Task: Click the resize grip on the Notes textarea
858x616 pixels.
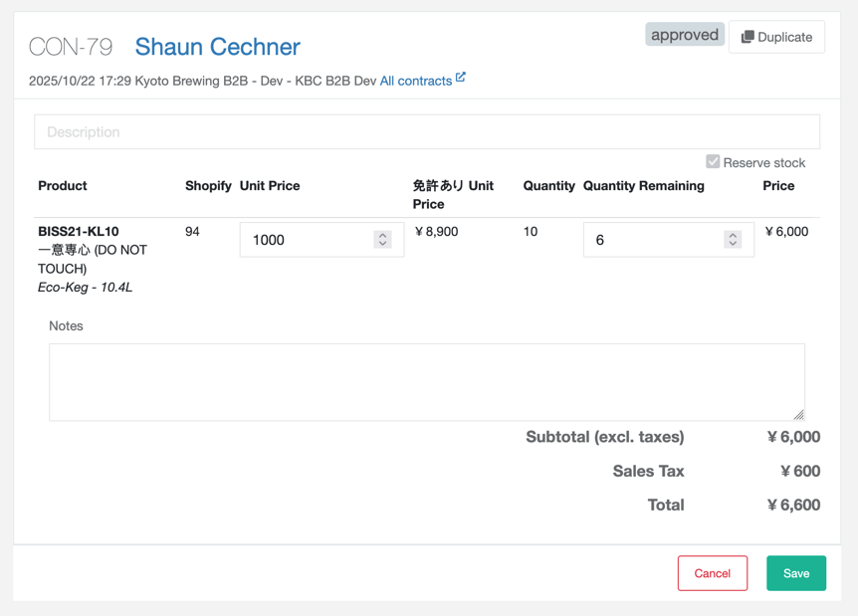Action: [x=799, y=413]
